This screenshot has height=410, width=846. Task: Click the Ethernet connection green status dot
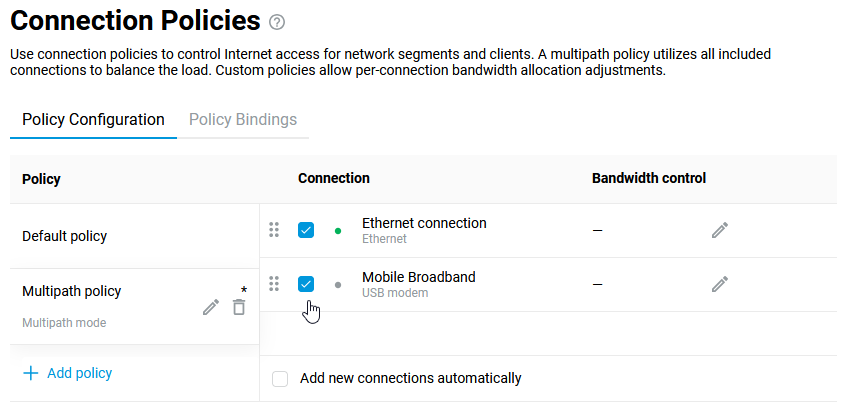[x=338, y=231]
